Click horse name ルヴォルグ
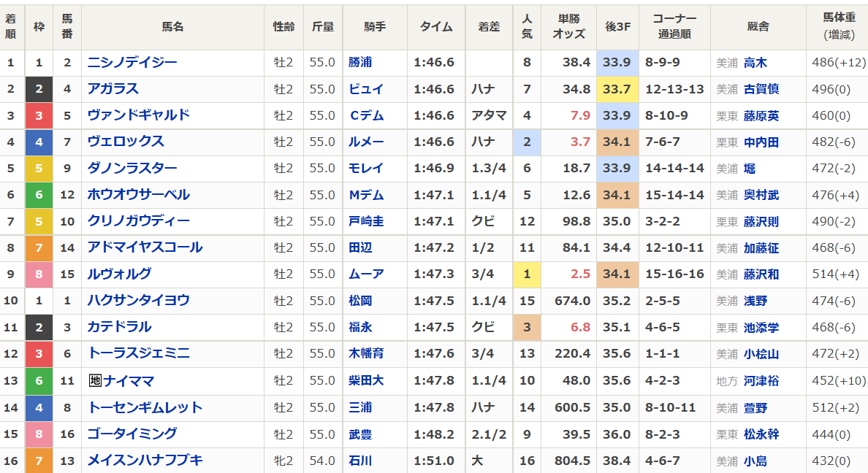 (120, 274)
